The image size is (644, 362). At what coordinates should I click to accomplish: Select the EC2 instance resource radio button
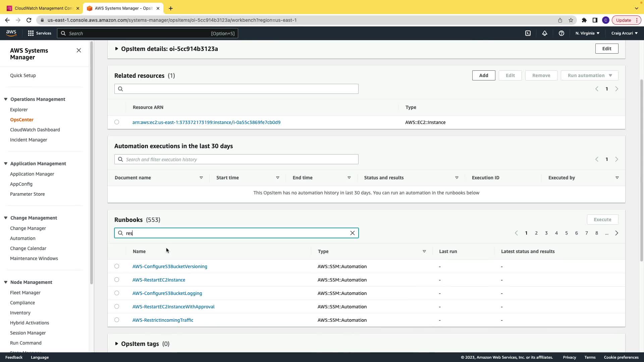pos(117,122)
